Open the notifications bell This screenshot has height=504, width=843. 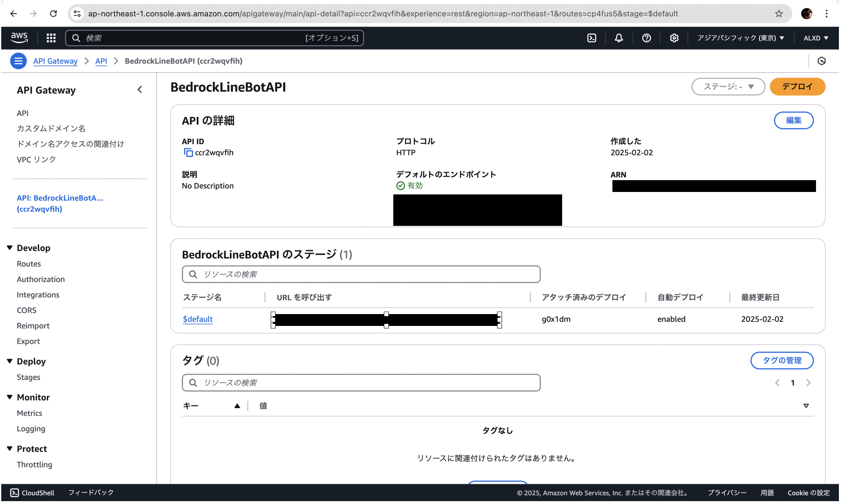(x=619, y=38)
